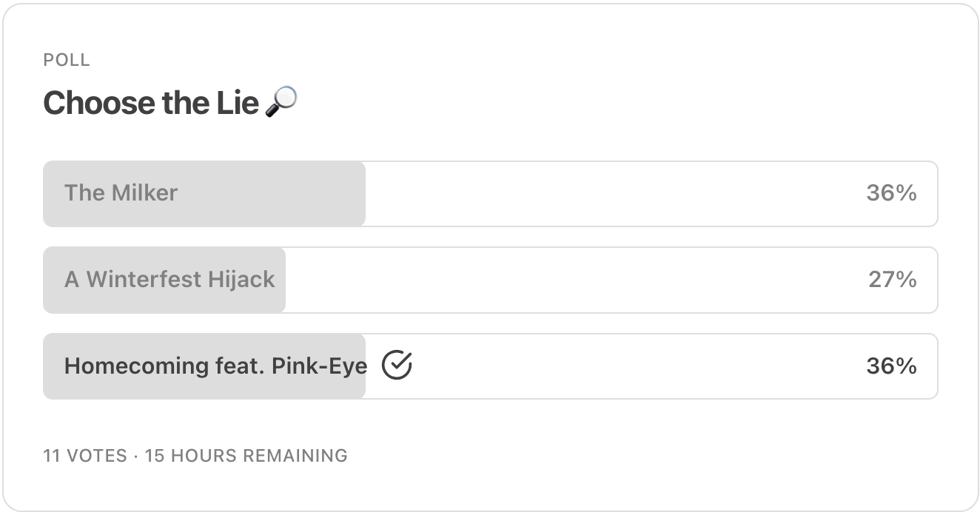Click the Homecoming feat. Pink-Eye text label

(215, 366)
